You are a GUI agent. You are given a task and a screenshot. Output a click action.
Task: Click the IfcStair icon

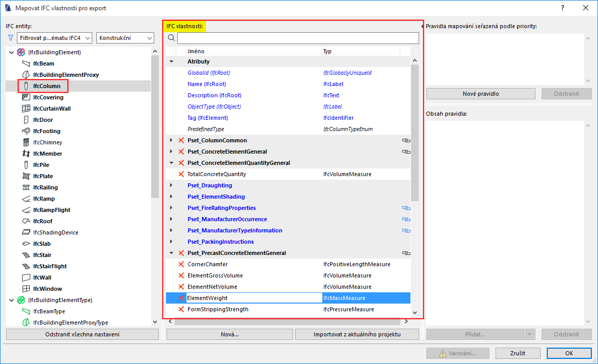click(x=26, y=255)
